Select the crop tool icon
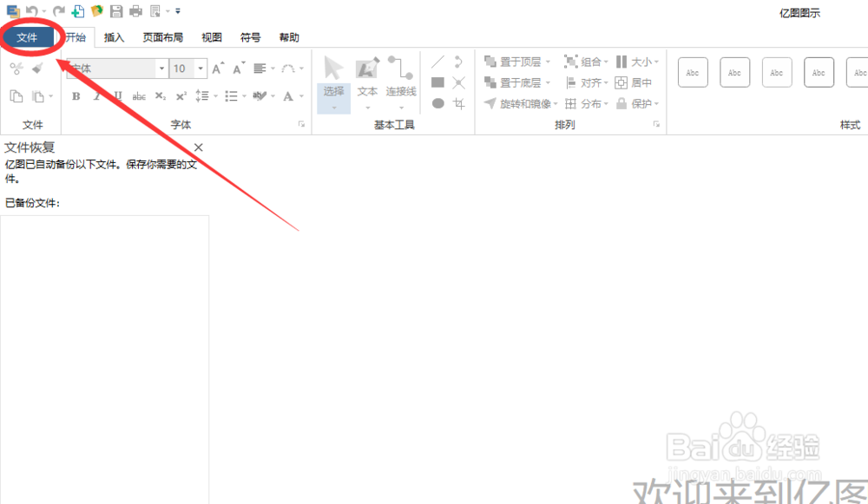 [458, 103]
